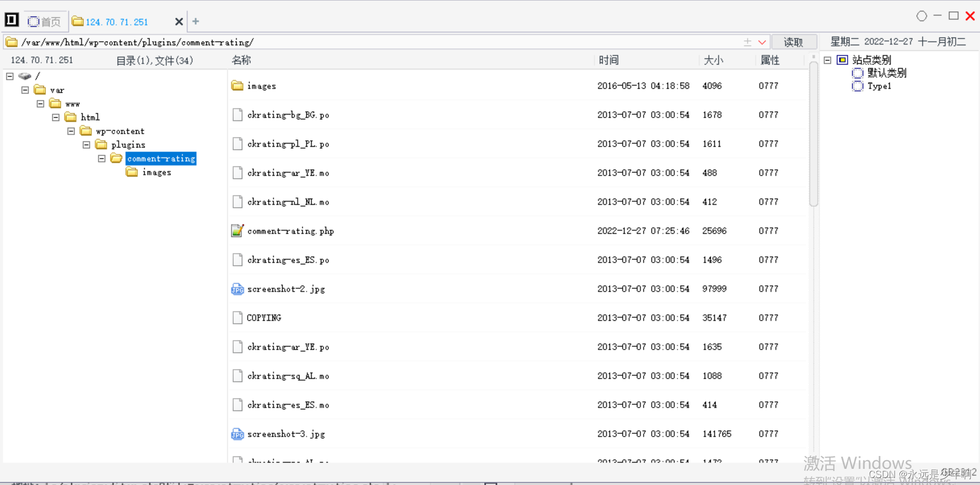This screenshot has height=485, width=980.
Task: Add a new tab with plus button
Action: click(x=196, y=21)
